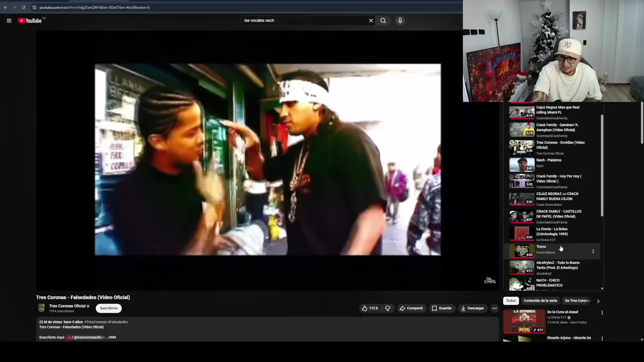The height and width of the screenshot is (362, 644).
Task: Show more filter chips with the right chevron
Action: [x=598, y=301]
